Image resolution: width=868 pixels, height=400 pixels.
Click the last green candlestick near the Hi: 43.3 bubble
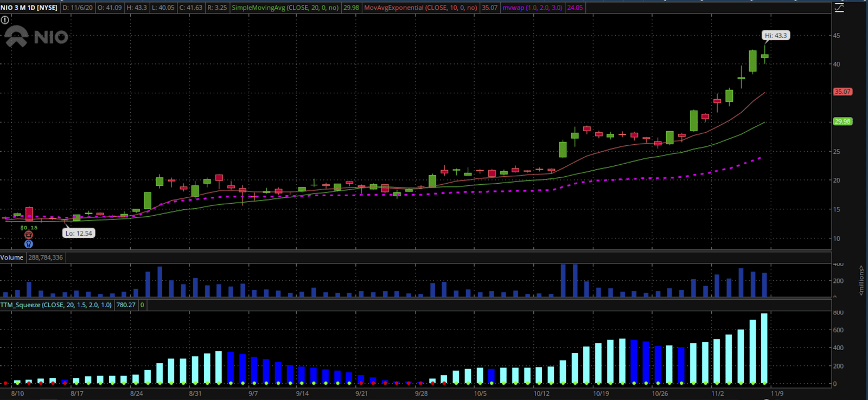pos(765,56)
